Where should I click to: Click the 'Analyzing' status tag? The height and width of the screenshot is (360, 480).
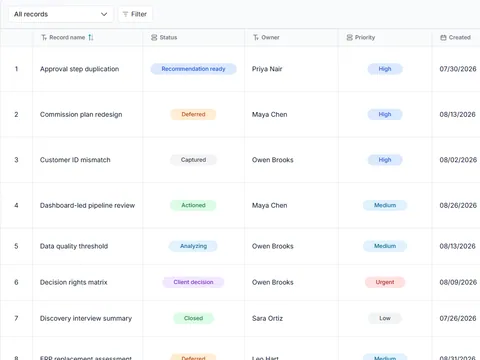click(x=193, y=246)
